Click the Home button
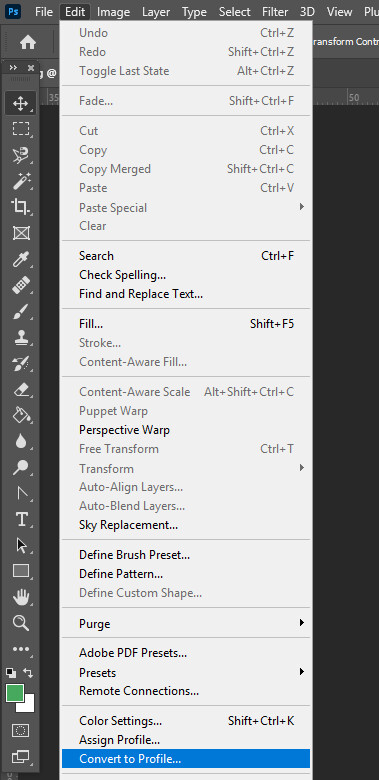Image resolution: width=379 pixels, height=780 pixels. pyautogui.click(x=28, y=42)
